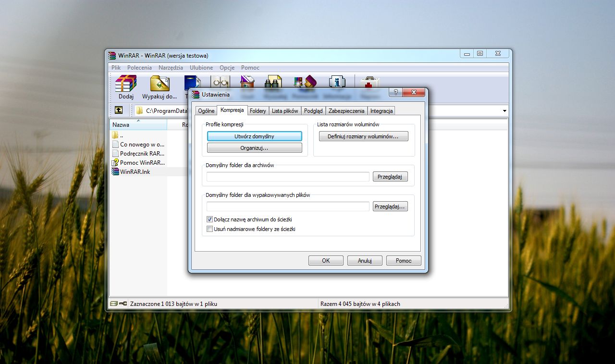Screen dimensions: 615x364
Task: Close the Ustawienia dialog with red X
Action: [413, 93]
